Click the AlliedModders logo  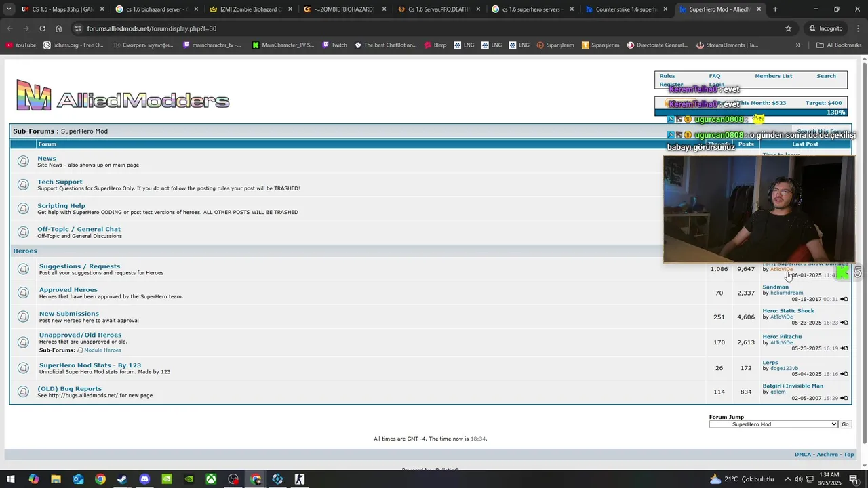click(123, 96)
